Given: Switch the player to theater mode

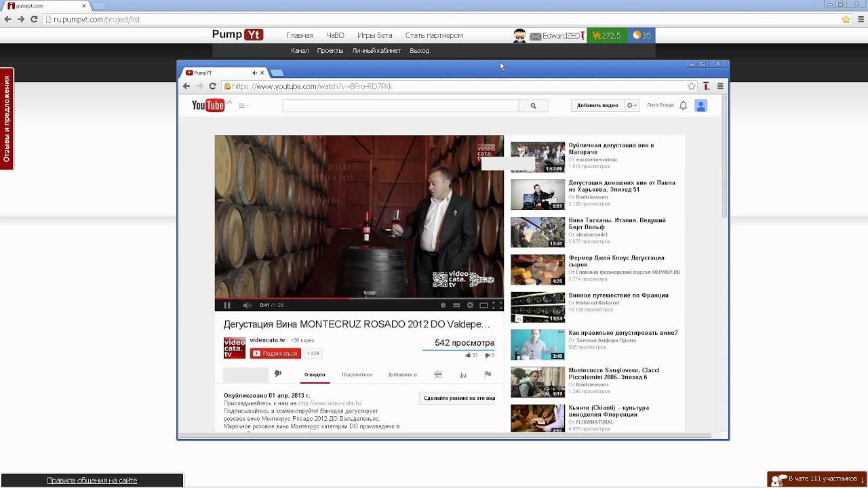Looking at the screenshot, I should coord(484,305).
